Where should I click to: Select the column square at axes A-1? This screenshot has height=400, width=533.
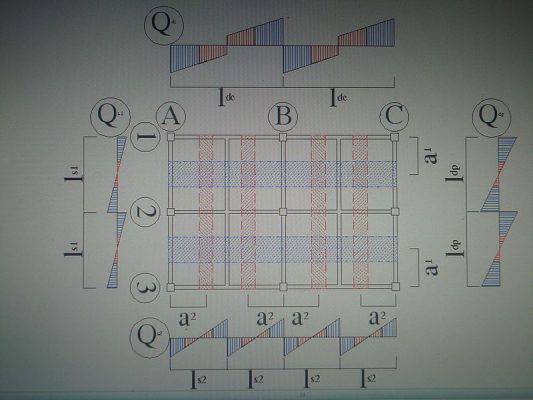pos(171,137)
